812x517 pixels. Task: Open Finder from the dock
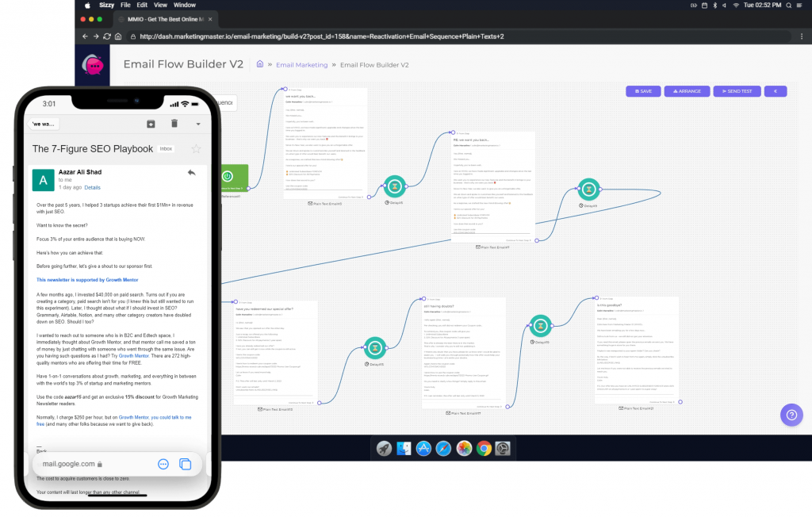point(404,448)
